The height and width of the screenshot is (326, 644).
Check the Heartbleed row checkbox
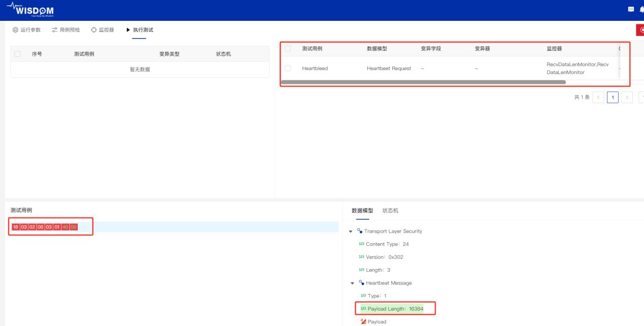pyautogui.click(x=288, y=68)
